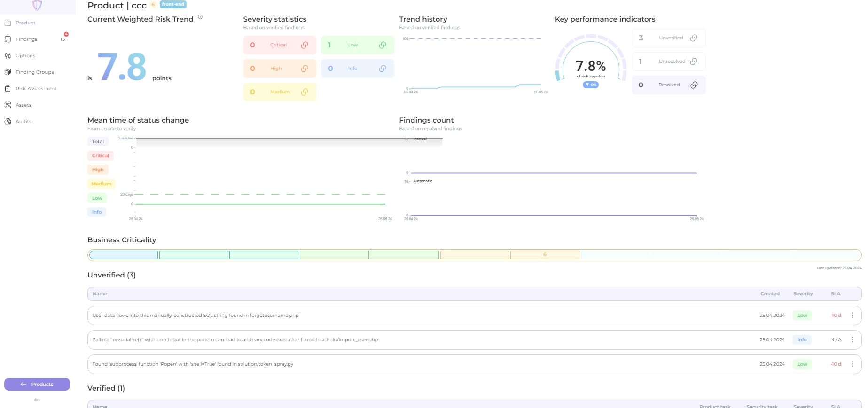
Task: Open the link icon on Critical severity card
Action: click(x=305, y=45)
